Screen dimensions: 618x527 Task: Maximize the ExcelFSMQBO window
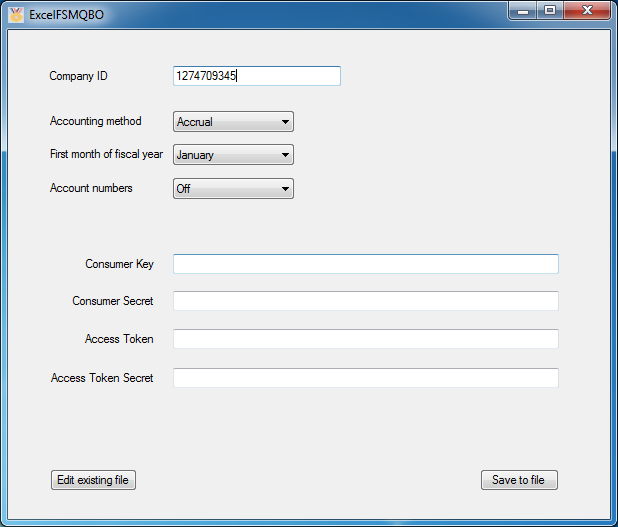coord(550,11)
